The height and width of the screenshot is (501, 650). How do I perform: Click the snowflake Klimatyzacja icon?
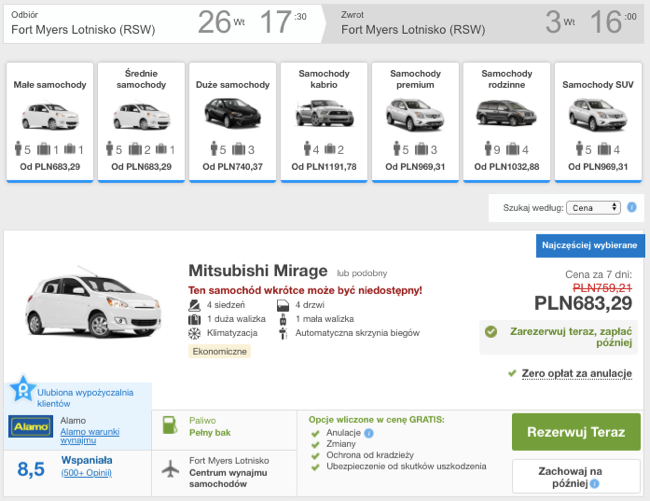tap(194, 334)
